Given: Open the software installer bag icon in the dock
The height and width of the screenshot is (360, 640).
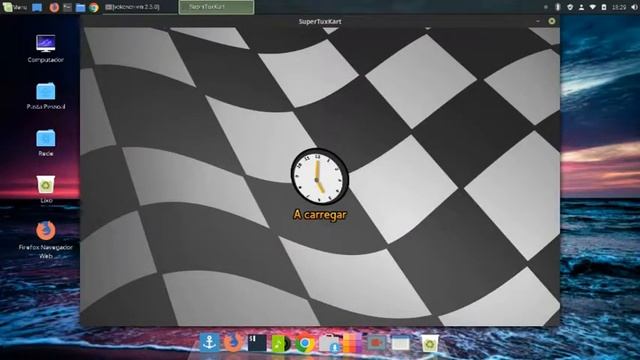Looking at the screenshot, I should tap(329, 343).
